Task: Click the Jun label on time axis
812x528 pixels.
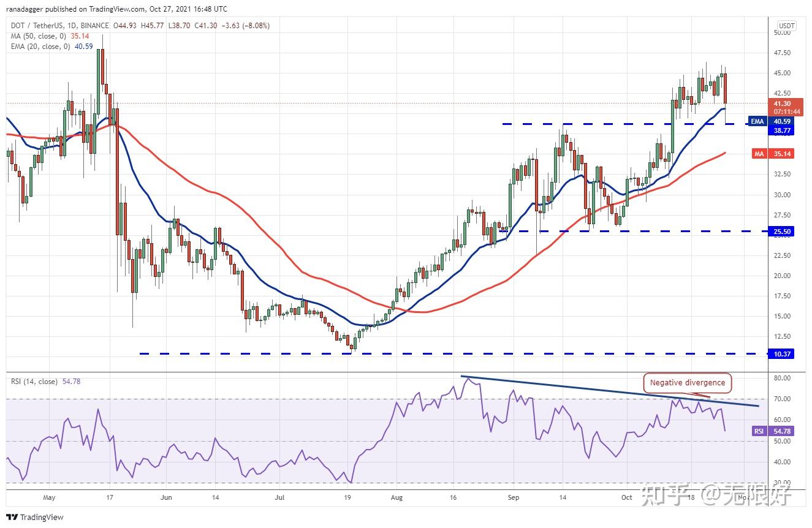Action: tap(167, 497)
